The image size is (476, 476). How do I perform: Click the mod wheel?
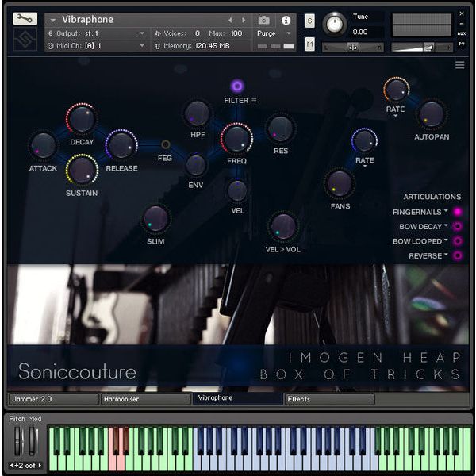[33, 441]
